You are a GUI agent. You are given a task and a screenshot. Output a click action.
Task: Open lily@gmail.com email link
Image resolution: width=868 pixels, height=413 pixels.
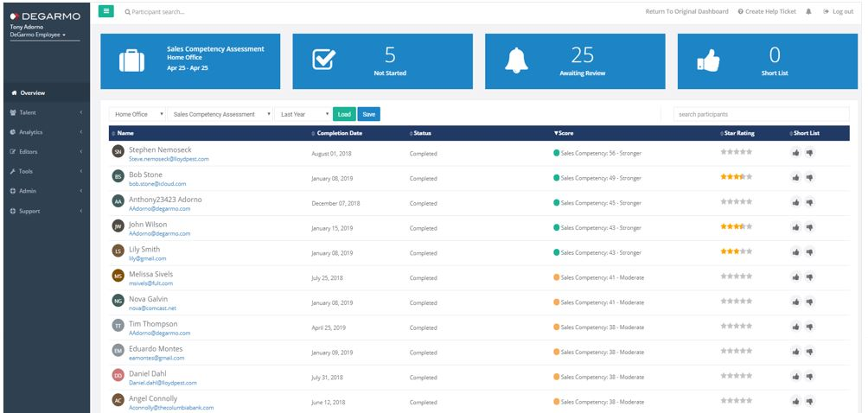pos(147,258)
